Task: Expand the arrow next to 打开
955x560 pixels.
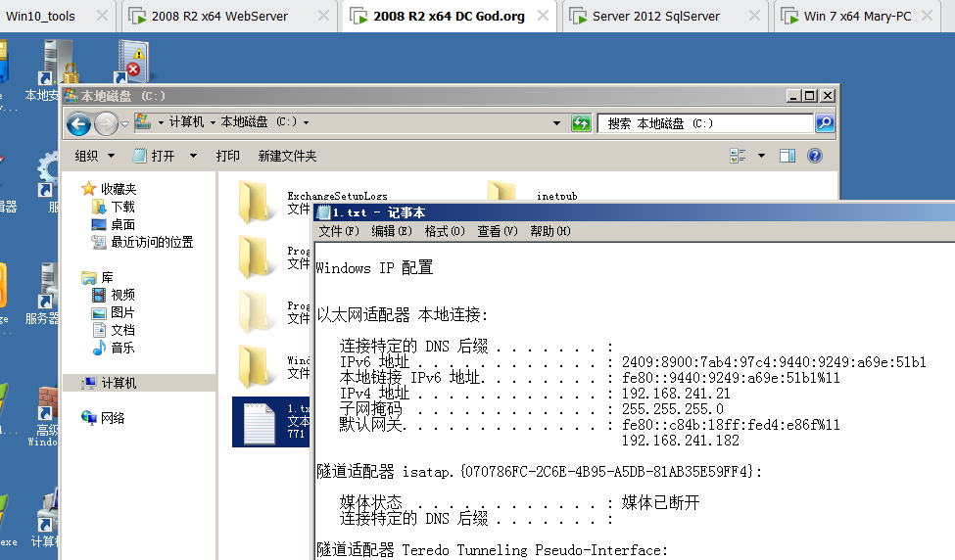Action: click(193, 156)
